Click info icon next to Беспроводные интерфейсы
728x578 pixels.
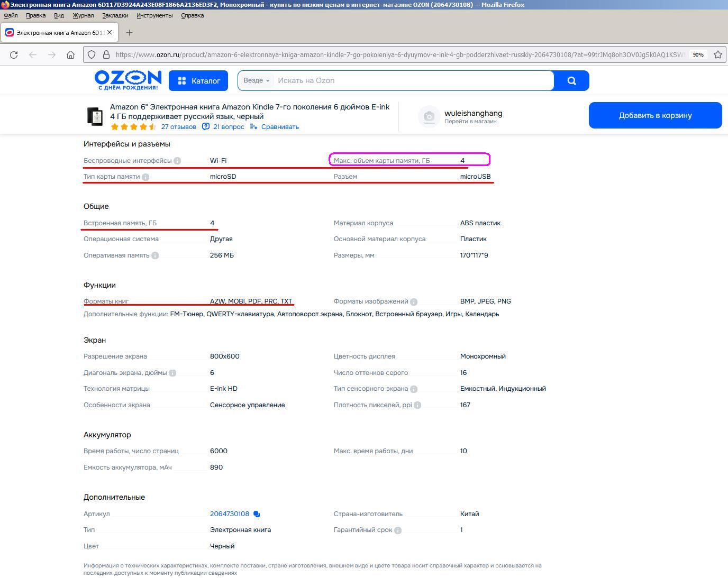tap(177, 161)
